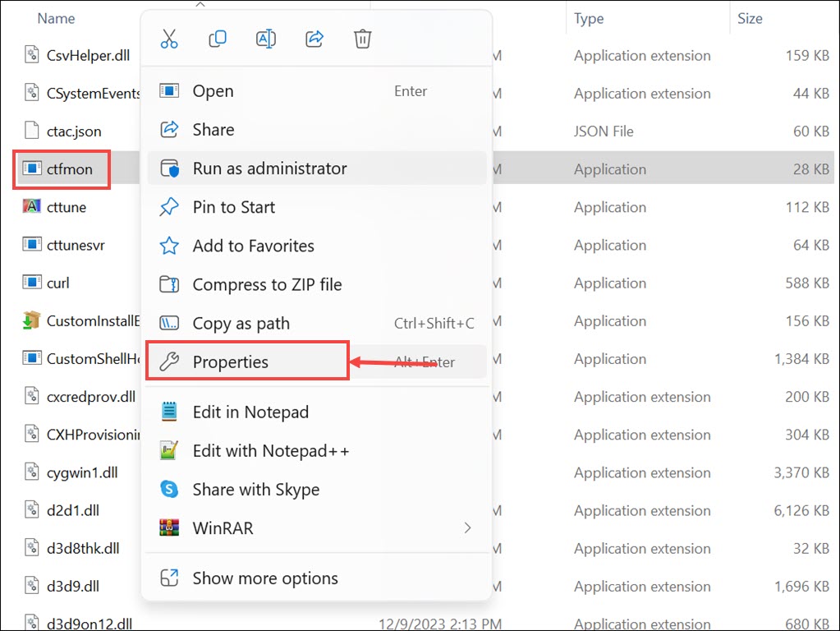Click the Cut icon in the context menu
This screenshot has width=840, height=631.
[x=169, y=38]
